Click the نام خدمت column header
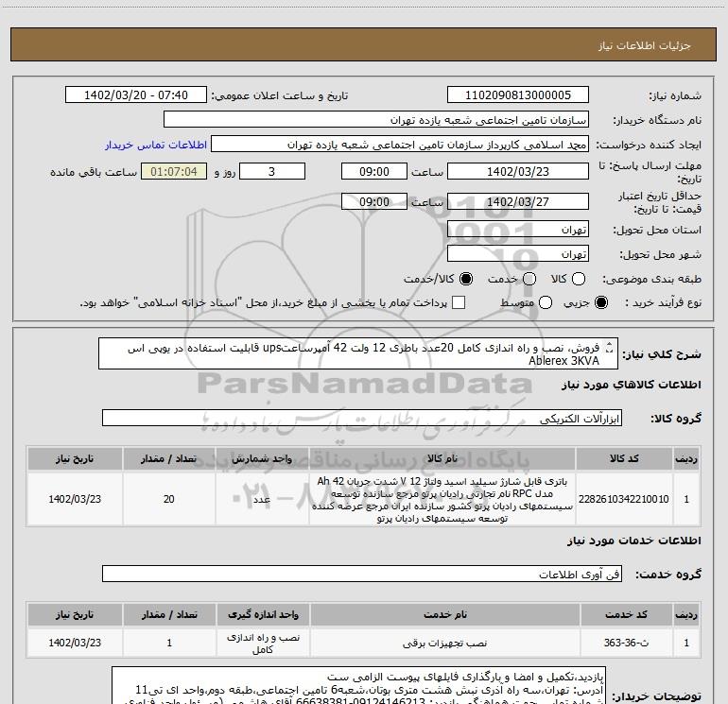The height and width of the screenshot is (704, 728). click(x=444, y=615)
